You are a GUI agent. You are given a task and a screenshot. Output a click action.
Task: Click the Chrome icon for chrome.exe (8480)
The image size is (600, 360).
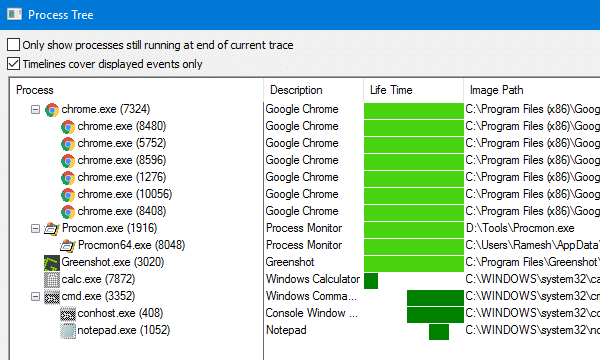point(68,127)
